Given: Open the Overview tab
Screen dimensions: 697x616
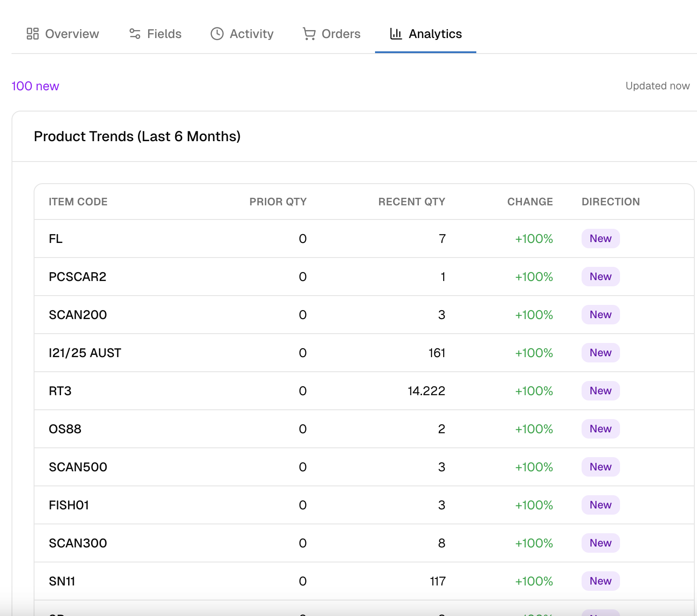Looking at the screenshot, I should pos(72,34).
